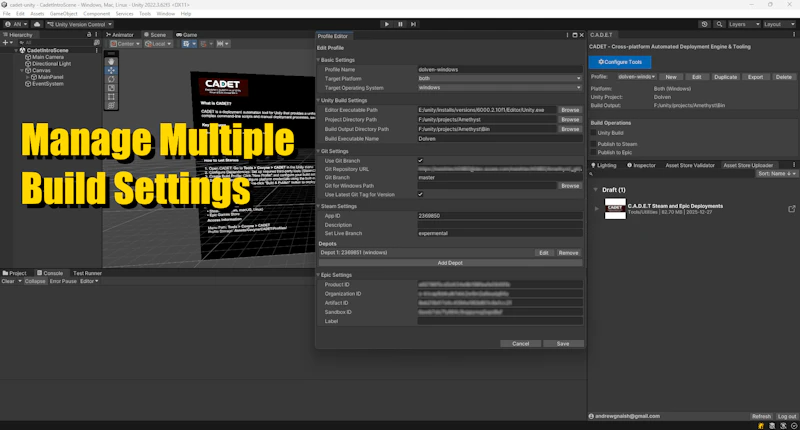The image size is (800, 430).
Task: Switch to the Animator tab
Action: tap(119, 35)
